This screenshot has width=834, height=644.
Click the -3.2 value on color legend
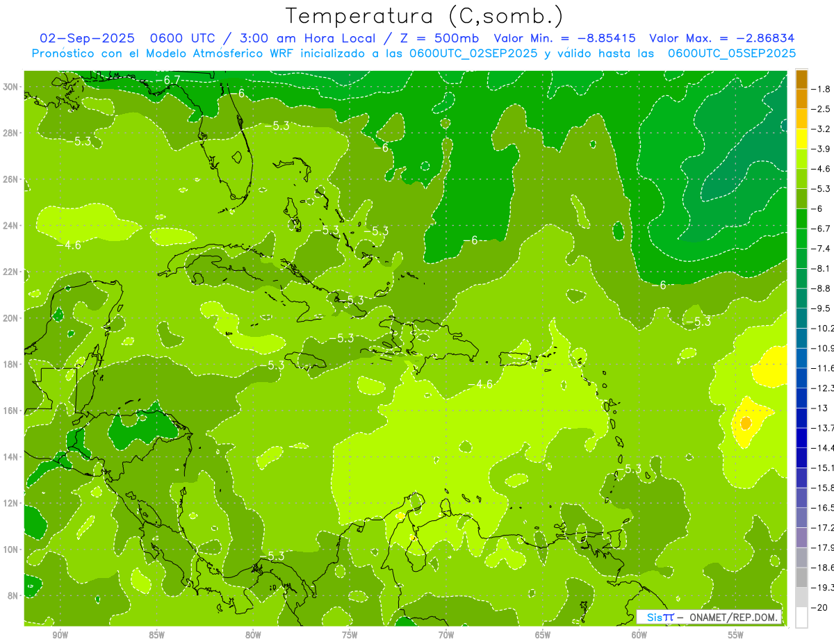[x=822, y=129]
